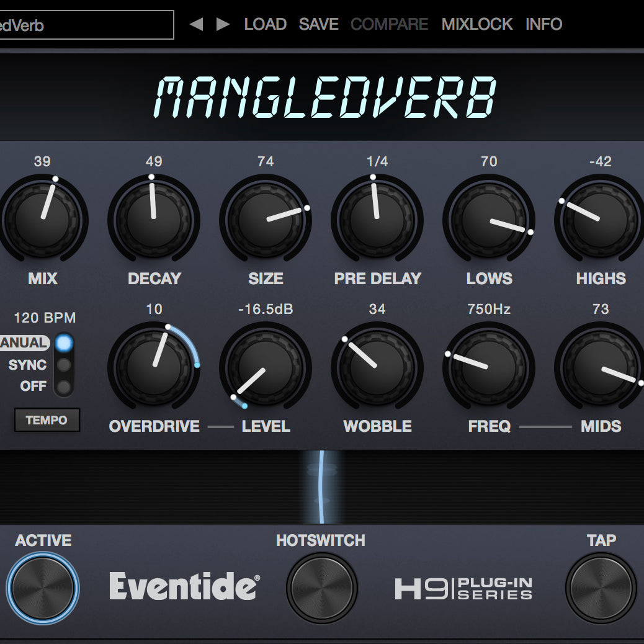Open the LOAD menu

266,24
